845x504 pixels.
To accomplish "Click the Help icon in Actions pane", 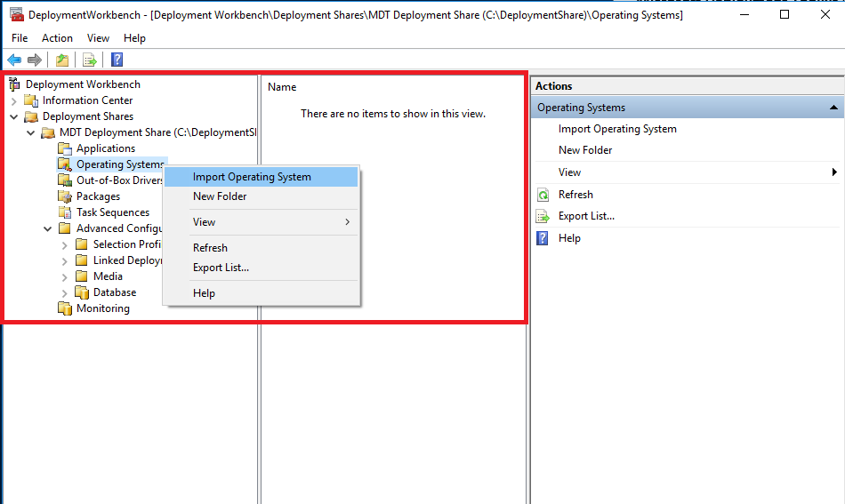I will point(543,238).
